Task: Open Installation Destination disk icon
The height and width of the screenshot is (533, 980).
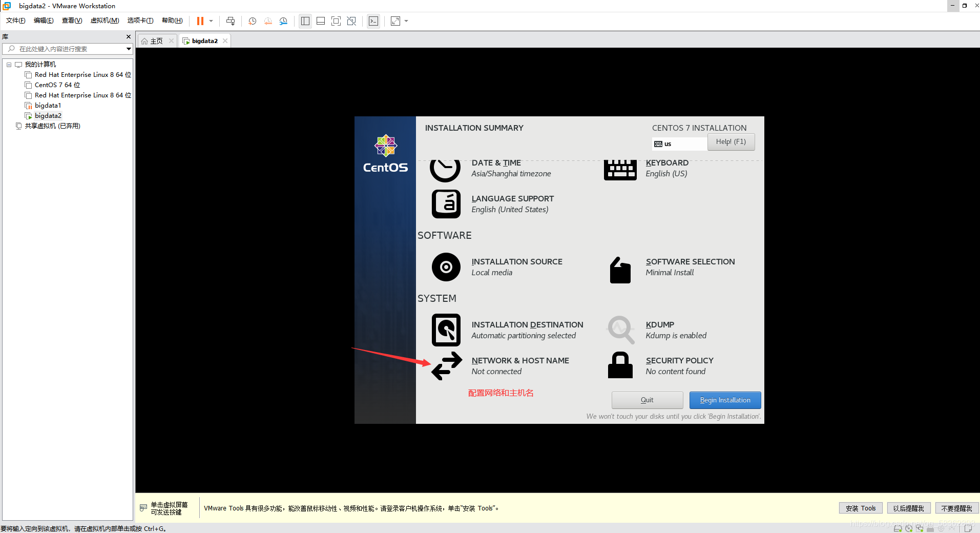Action: (446, 330)
